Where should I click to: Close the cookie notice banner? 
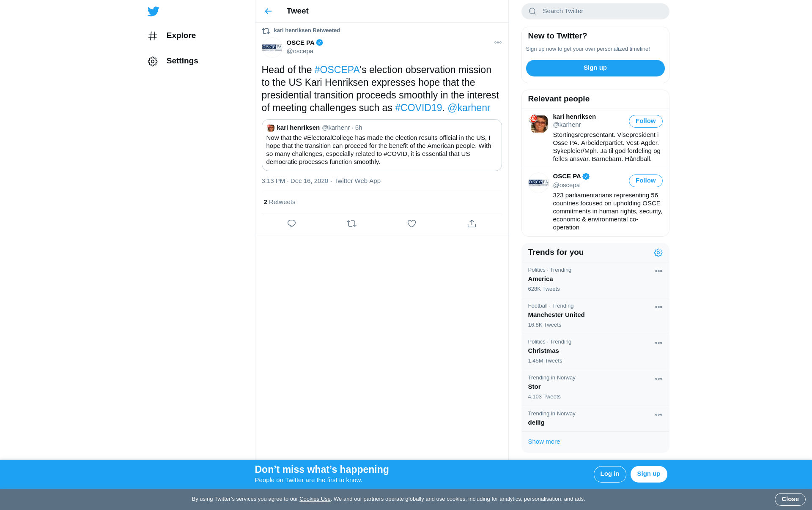pos(790,499)
